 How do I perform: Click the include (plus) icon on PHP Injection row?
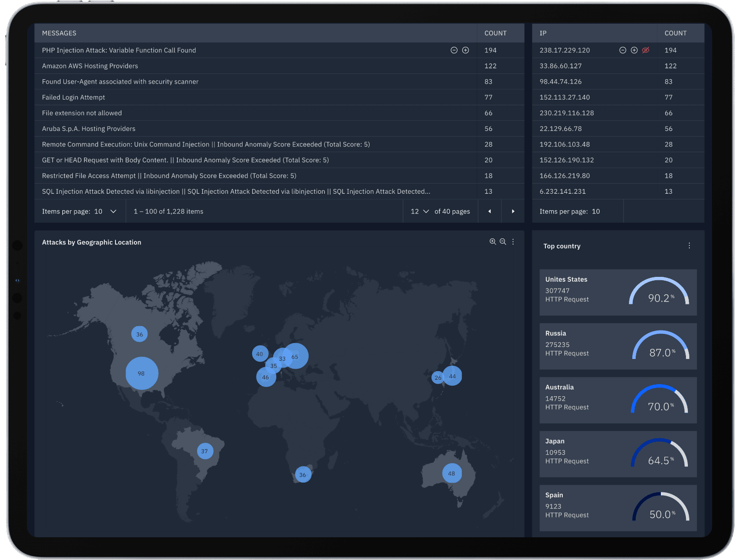(x=466, y=50)
